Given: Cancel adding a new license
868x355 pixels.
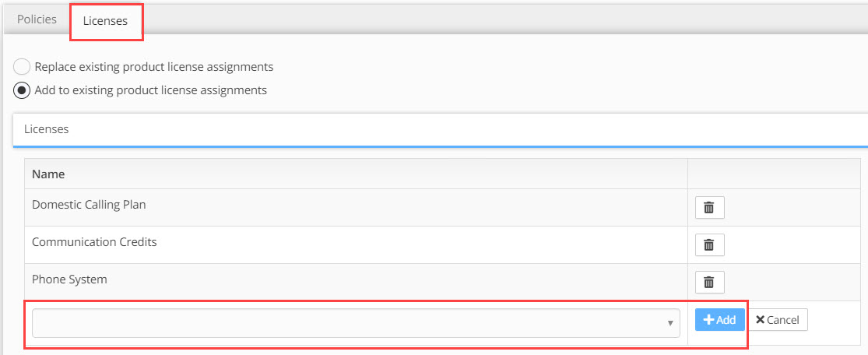Looking at the screenshot, I should [778, 319].
